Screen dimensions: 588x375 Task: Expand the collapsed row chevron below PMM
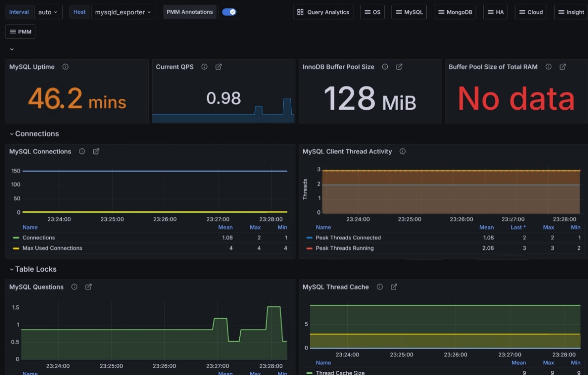click(12, 49)
